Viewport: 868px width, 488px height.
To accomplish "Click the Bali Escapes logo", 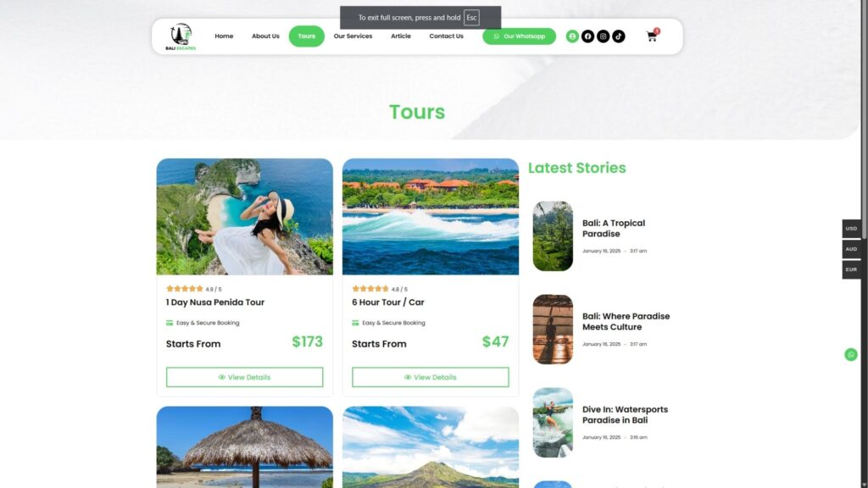I will (x=181, y=36).
